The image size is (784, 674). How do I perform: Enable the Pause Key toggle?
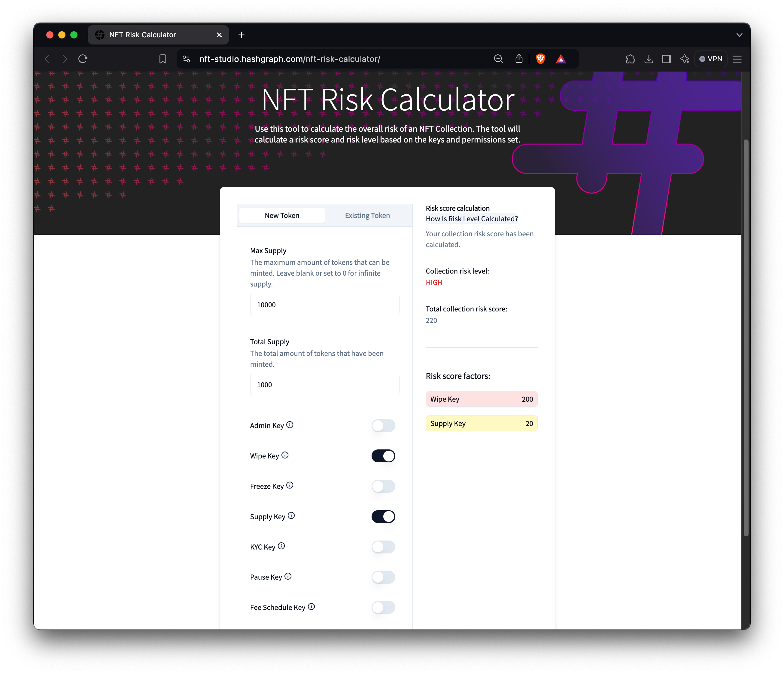click(x=383, y=577)
